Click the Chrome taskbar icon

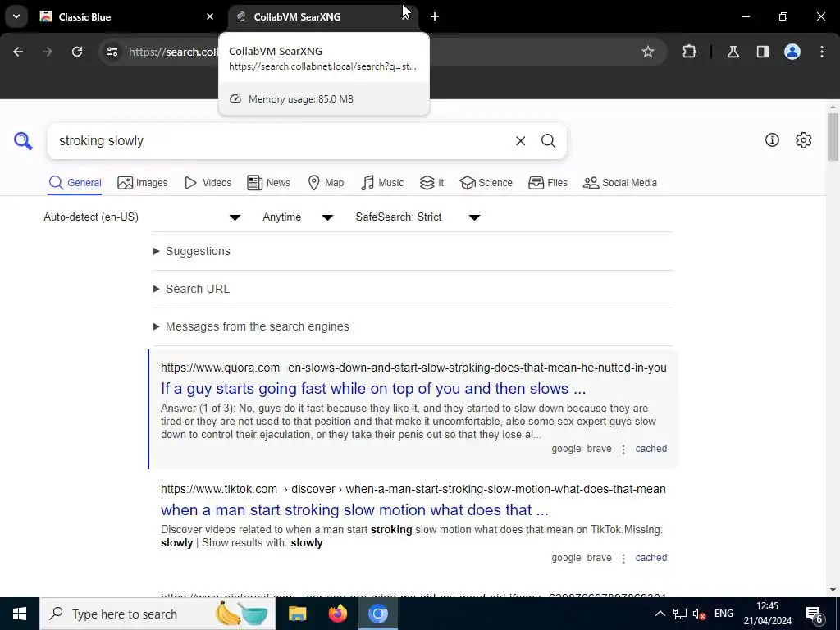377,614
